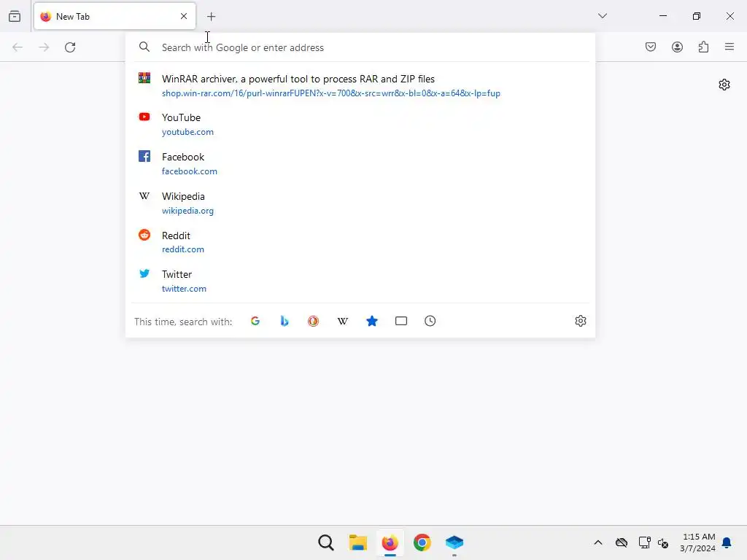Open the reddit.com link
747x560 pixels.
pyautogui.click(x=183, y=249)
